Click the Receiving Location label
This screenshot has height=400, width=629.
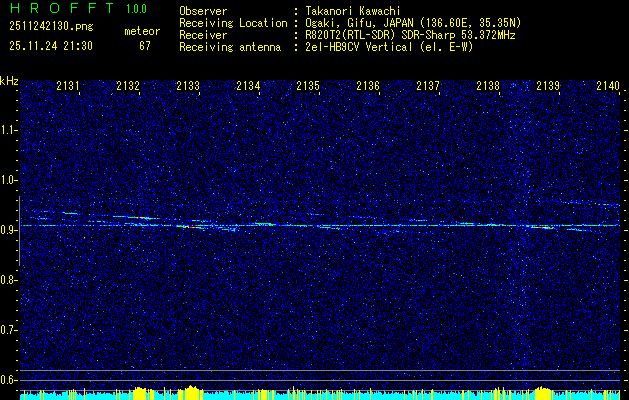tap(233, 23)
